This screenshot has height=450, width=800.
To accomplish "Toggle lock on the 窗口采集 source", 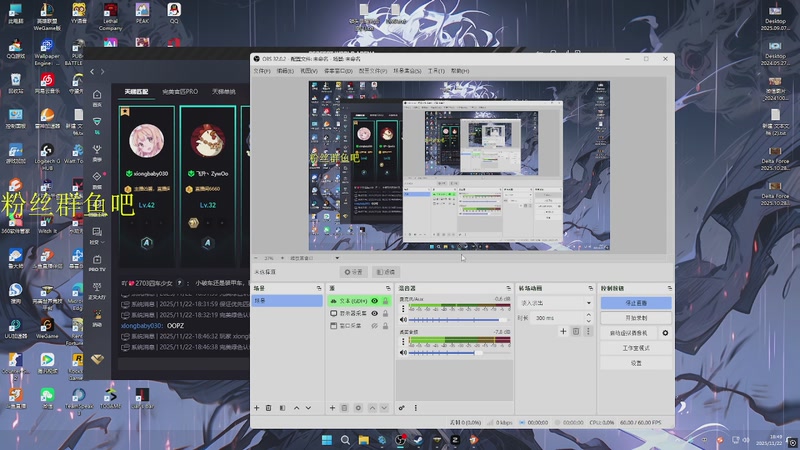I will click(x=385, y=326).
